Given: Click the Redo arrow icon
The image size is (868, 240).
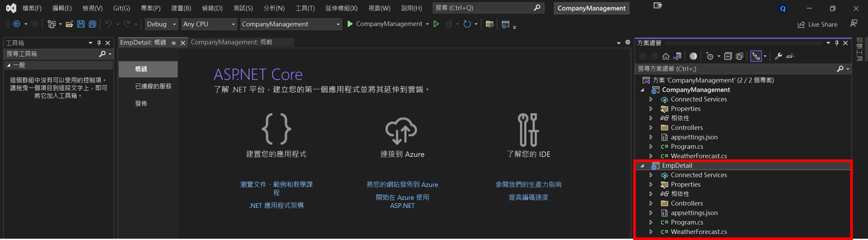Looking at the screenshot, I should (x=127, y=24).
